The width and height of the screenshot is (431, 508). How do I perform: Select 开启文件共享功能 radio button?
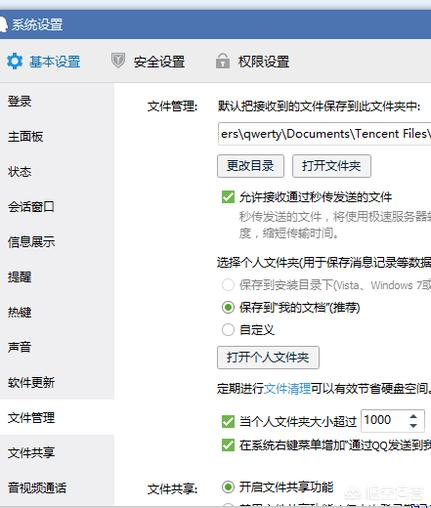point(228,487)
